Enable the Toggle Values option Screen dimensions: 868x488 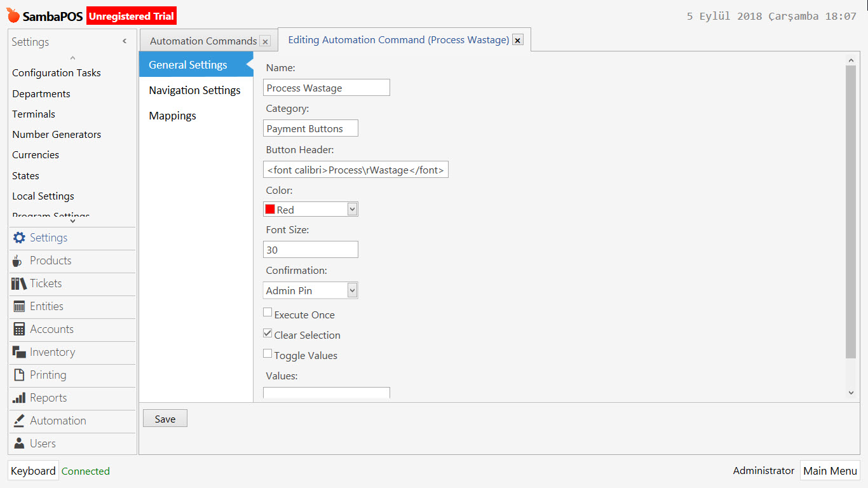268,353
